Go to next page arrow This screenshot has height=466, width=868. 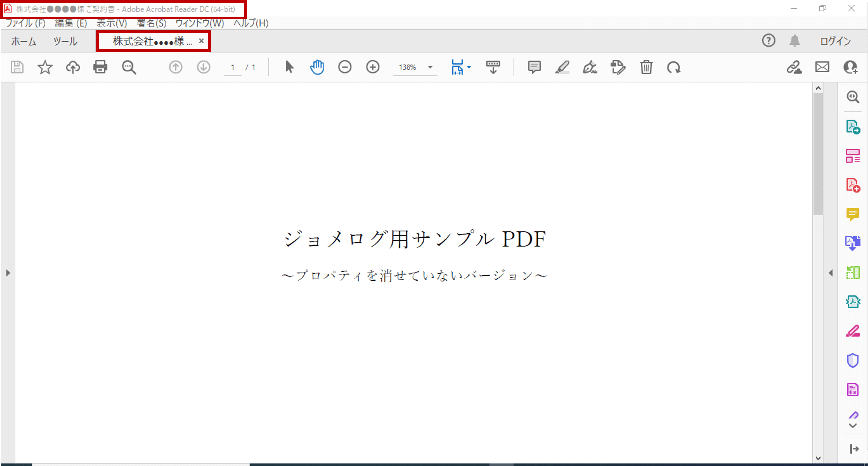[x=203, y=67]
